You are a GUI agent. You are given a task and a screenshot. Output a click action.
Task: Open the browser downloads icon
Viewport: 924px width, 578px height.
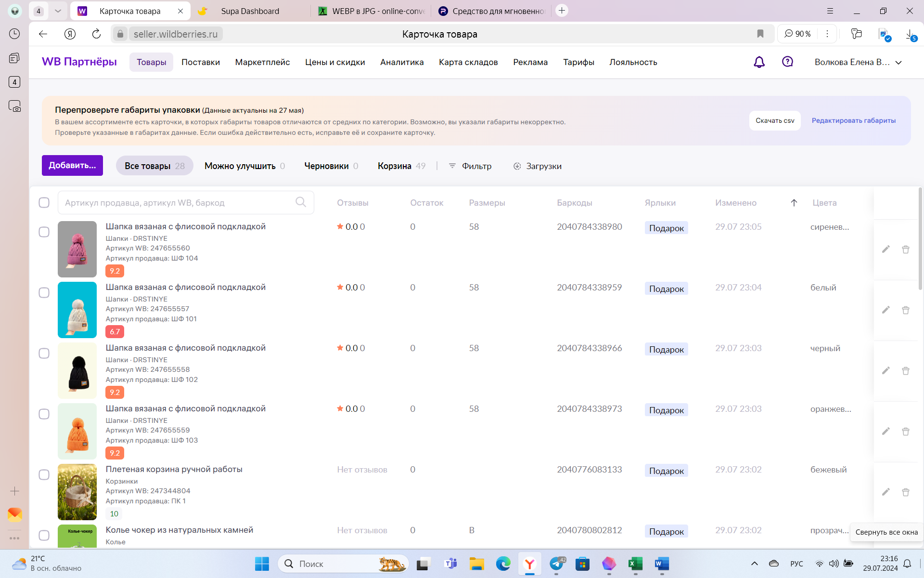pyautogui.click(x=910, y=35)
